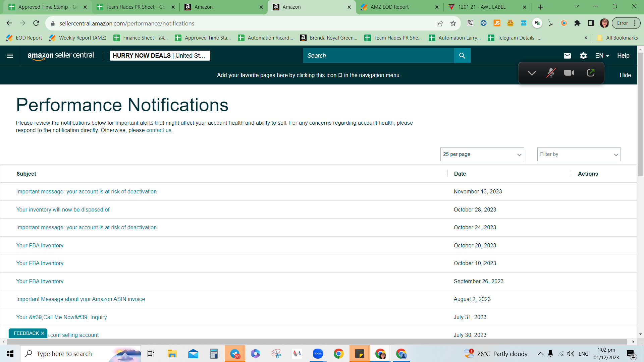This screenshot has width=644, height=362.
Task: Open the October 24 deactivation risk notification
Action: click(87, 228)
